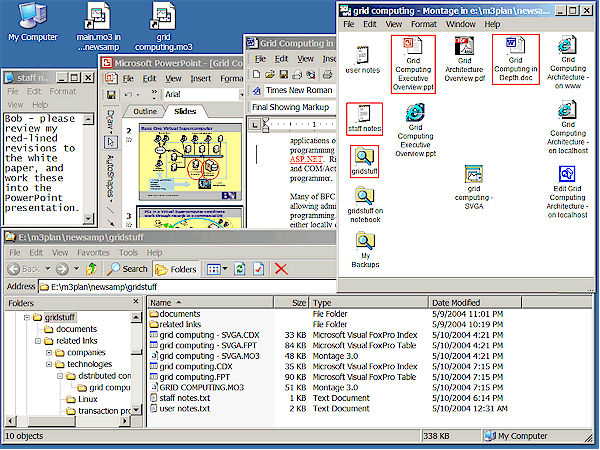Sort by the Size column header
Viewport: 600px width, 450px height.
[x=292, y=303]
